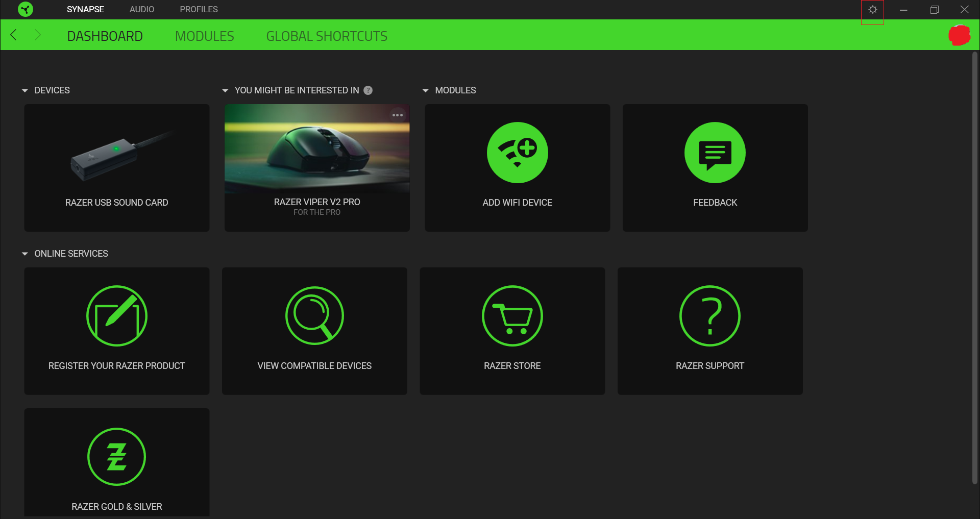
Task: Select the Dashboard tab
Action: [x=105, y=36]
